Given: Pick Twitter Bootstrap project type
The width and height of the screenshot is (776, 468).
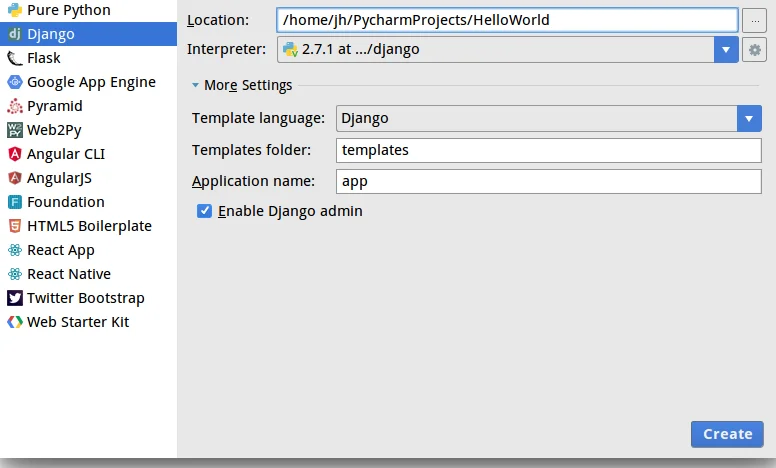Looking at the screenshot, I should (x=89, y=298).
